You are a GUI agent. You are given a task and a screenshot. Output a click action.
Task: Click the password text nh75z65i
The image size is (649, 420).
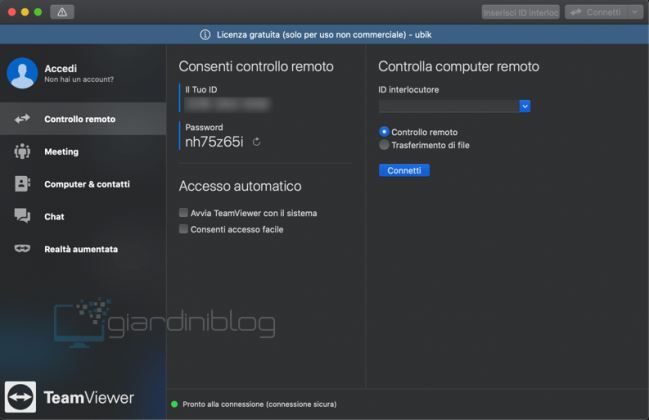(214, 142)
